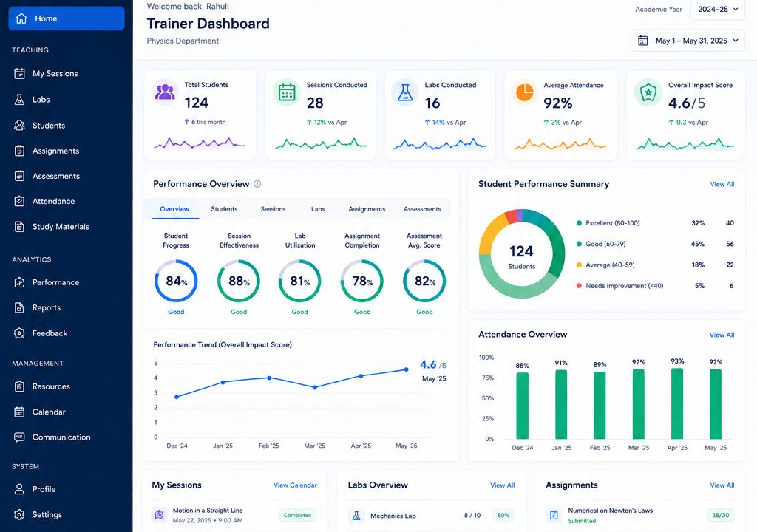The image size is (757, 532).
Task: Expand the May 1 – May 31, 2025 date picker
Action: pyautogui.click(x=688, y=41)
